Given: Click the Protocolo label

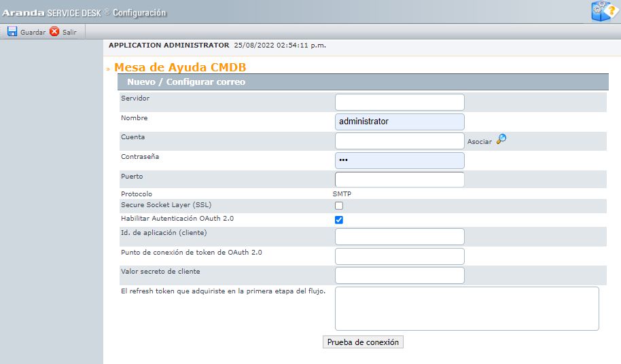Looking at the screenshot, I should pos(137,194).
